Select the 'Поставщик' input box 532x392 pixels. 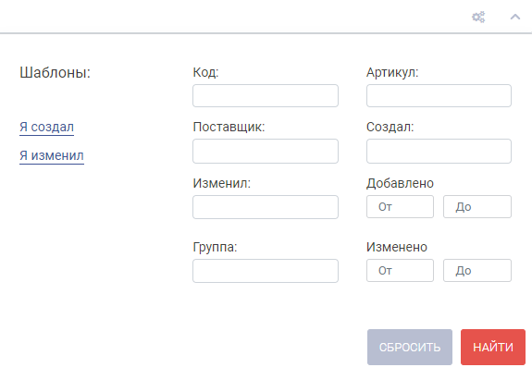pos(266,151)
